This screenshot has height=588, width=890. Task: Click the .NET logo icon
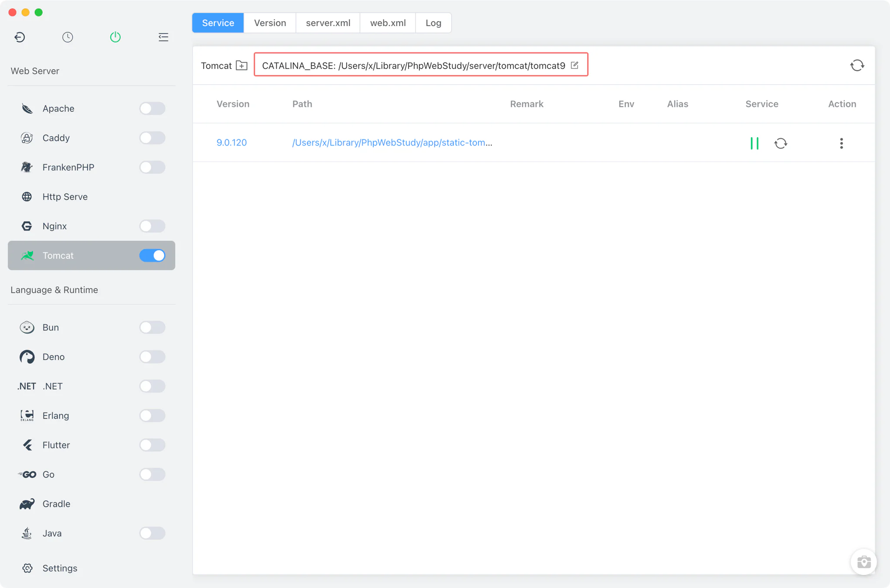(27, 386)
